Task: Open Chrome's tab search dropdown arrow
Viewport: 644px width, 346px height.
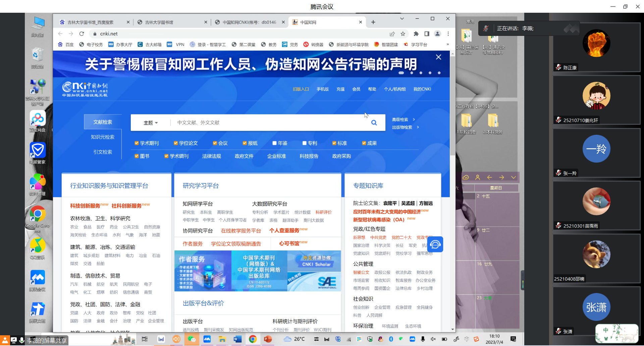Action: 402,19
